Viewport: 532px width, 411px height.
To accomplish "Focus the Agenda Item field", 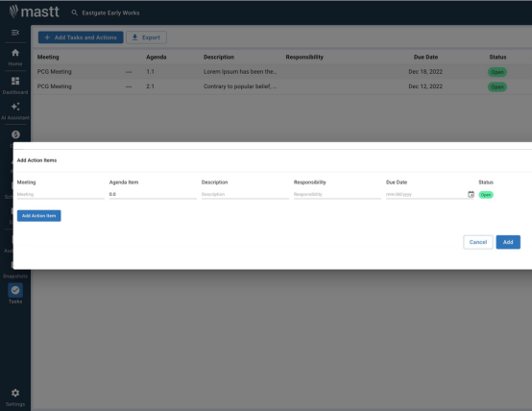I will click(x=153, y=195).
